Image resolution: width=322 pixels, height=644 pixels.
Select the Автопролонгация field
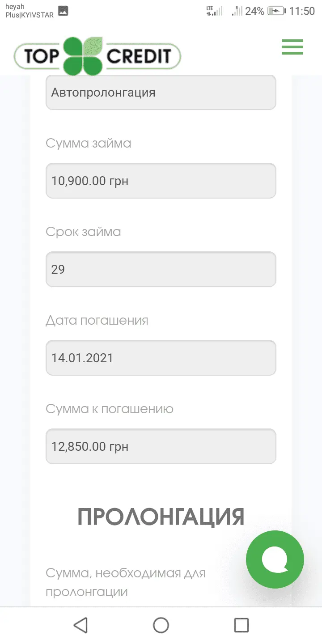(161, 93)
